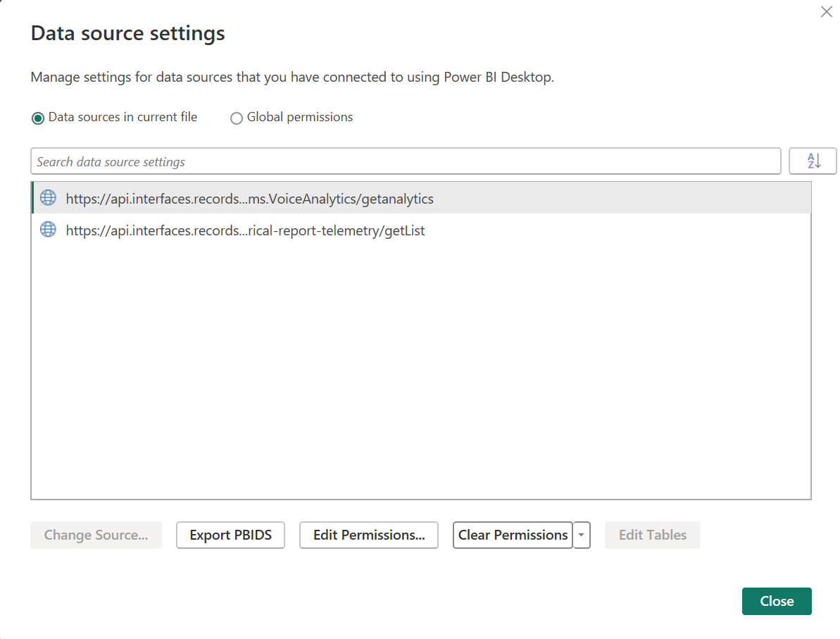Viewport: 840px width, 639px height.
Task: Select the Data sources in current file option
Action: [37, 118]
